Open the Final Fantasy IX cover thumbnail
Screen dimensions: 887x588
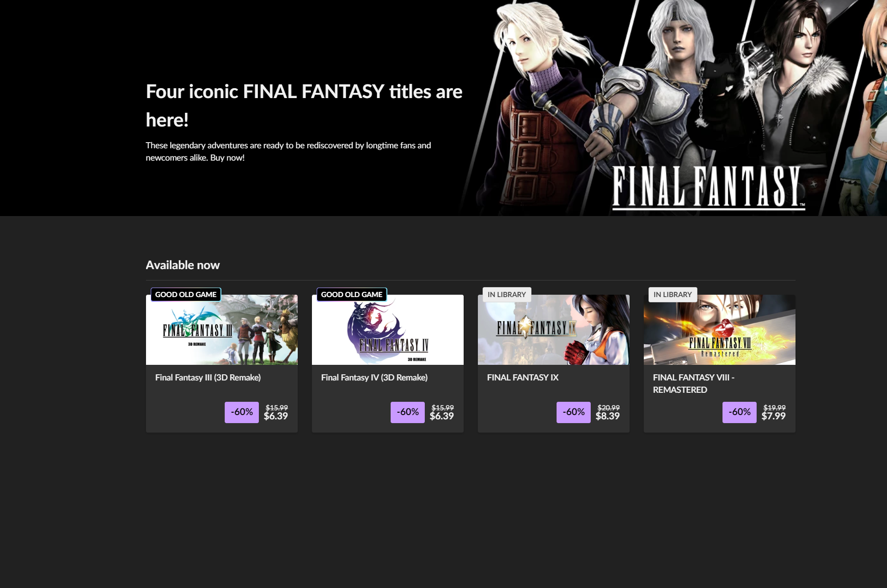[x=554, y=330]
